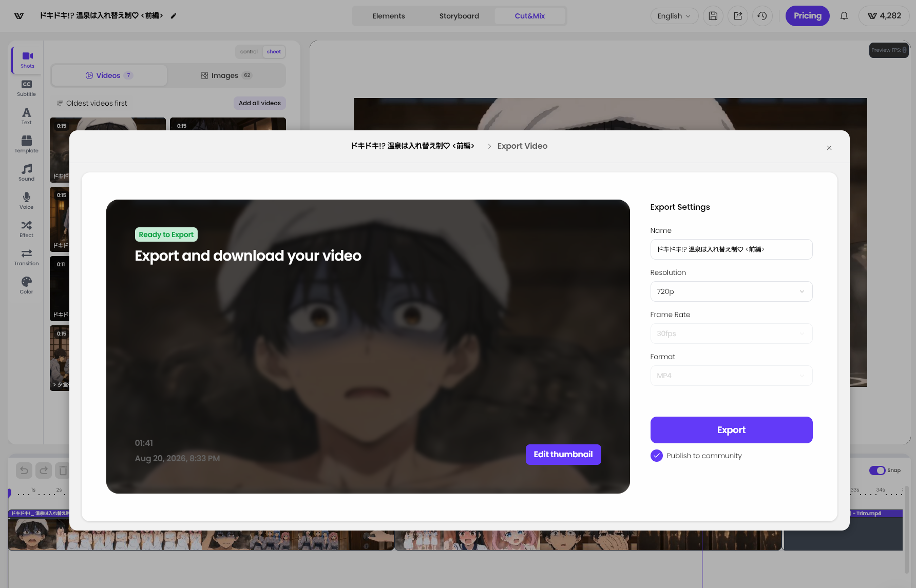916x588 pixels.
Task: Select the Cut&Mix tab
Action: click(x=530, y=16)
